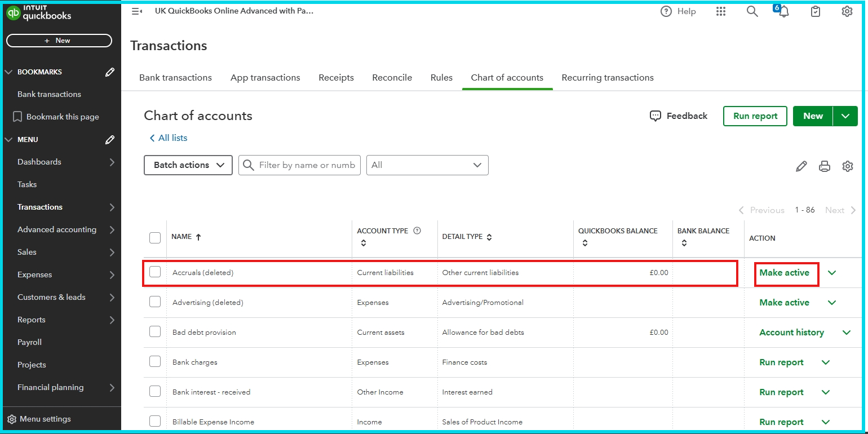Select all rows with header checkbox
The image size is (868, 434).
(x=155, y=237)
